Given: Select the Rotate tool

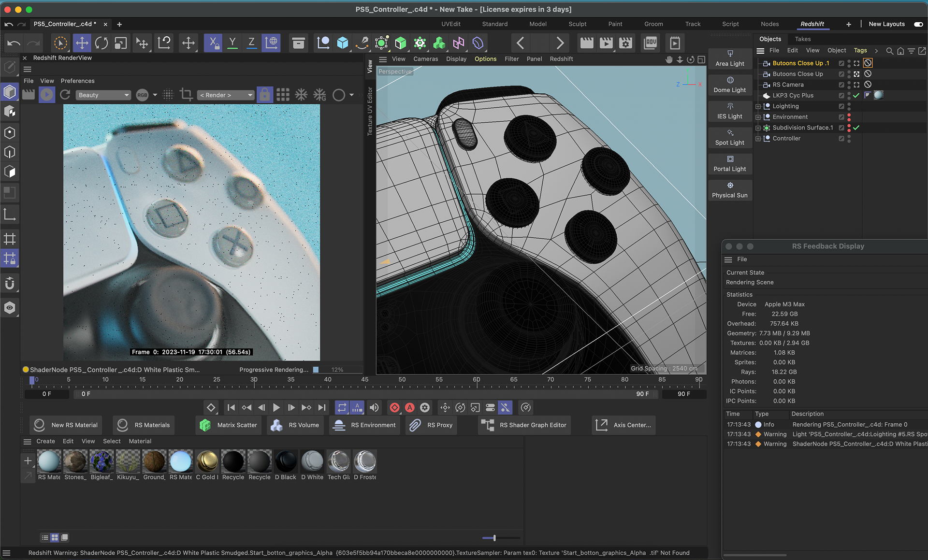Looking at the screenshot, I should tap(101, 43).
